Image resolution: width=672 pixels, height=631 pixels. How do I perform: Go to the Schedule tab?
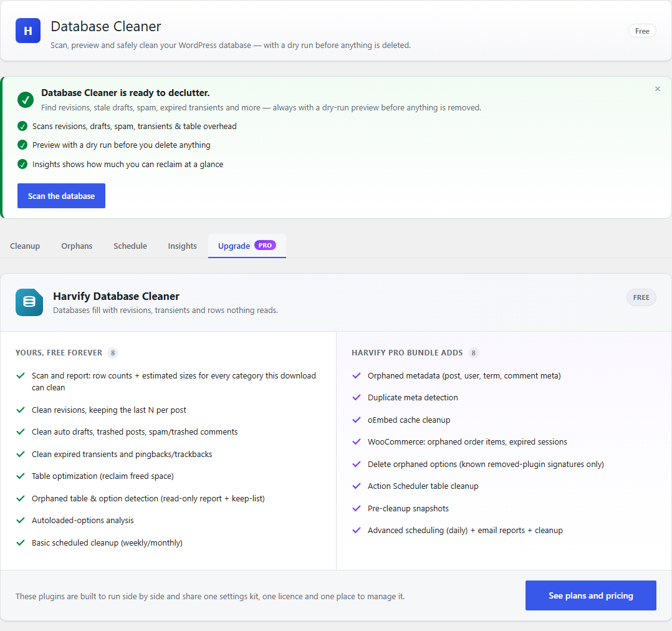click(x=130, y=246)
